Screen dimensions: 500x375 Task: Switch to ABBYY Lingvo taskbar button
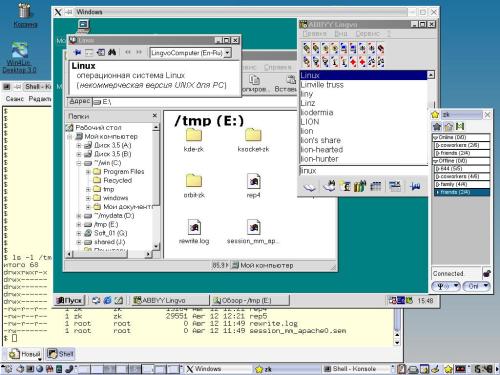coord(170,300)
